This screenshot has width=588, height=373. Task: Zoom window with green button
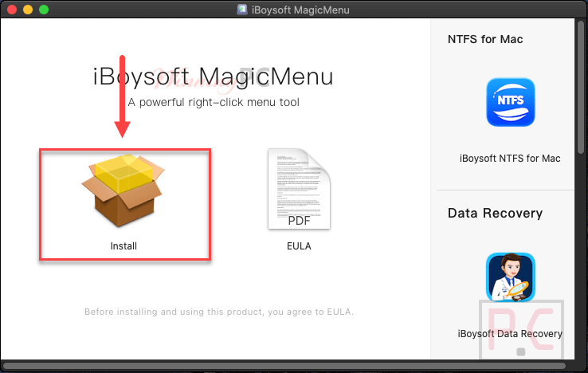[44, 10]
